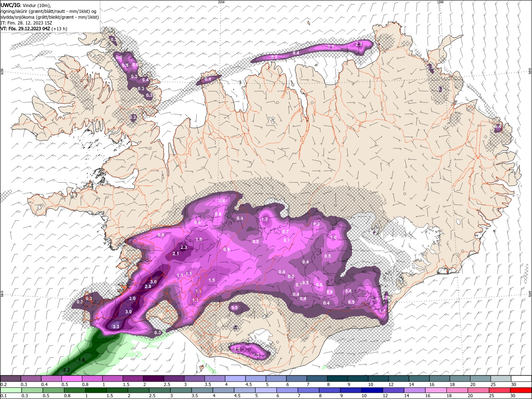Click the snow legend swatch between 0.4 and 0.5
Screen dimensions: 532x399
tap(51, 378)
